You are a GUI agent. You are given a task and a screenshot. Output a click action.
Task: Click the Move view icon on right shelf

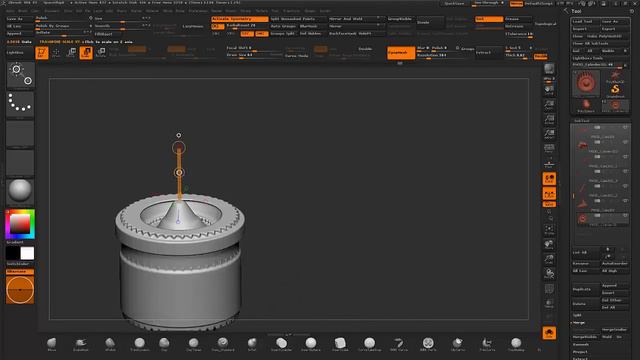tap(549, 244)
